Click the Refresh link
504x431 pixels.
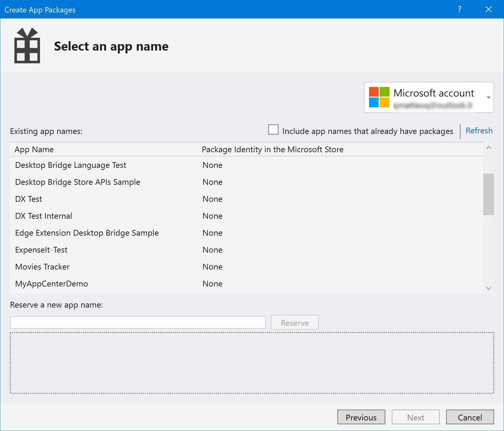click(x=479, y=131)
